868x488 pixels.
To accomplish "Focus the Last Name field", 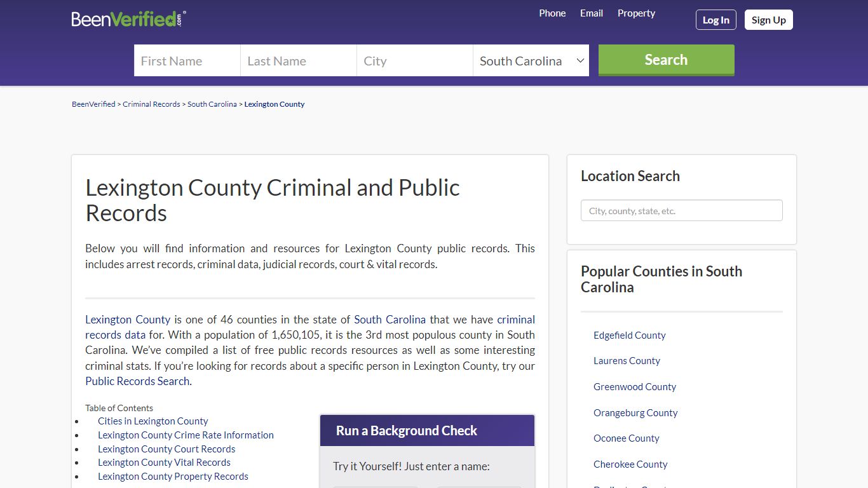I will 299,60.
